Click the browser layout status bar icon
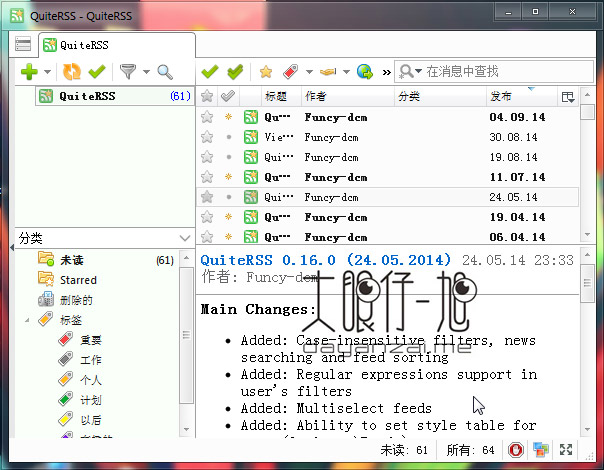The image size is (604, 470). pos(541,450)
